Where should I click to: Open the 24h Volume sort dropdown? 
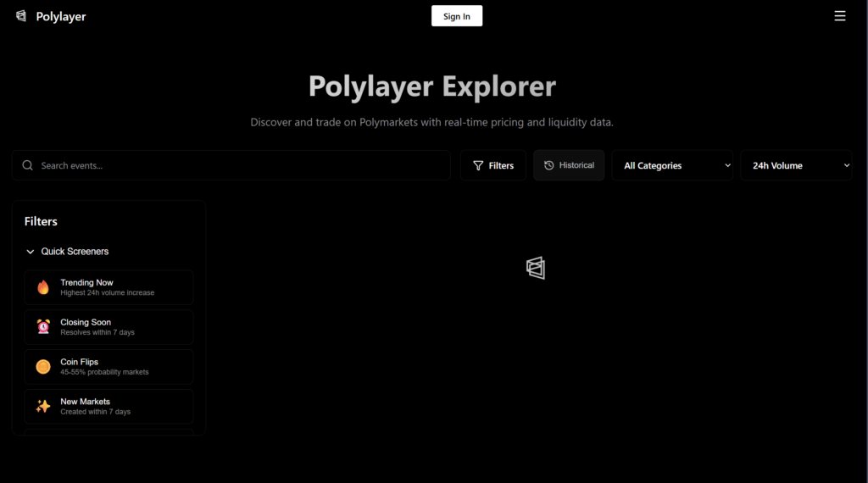pos(796,165)
